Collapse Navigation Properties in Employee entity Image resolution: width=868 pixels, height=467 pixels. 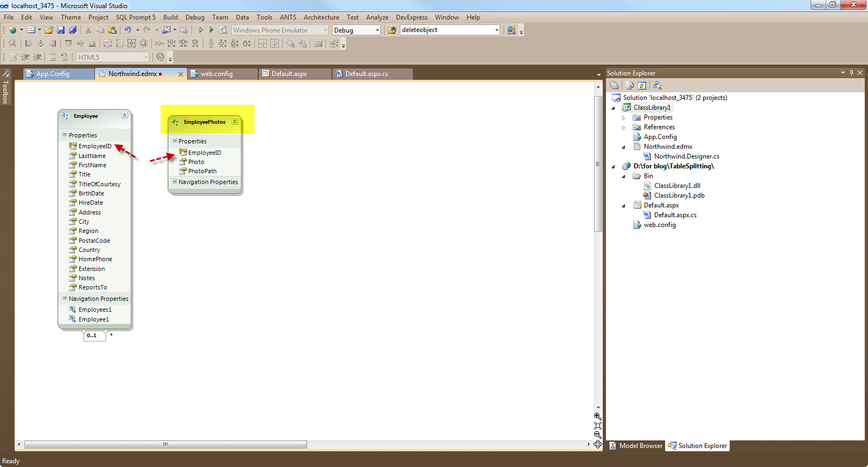click(65, 298)
